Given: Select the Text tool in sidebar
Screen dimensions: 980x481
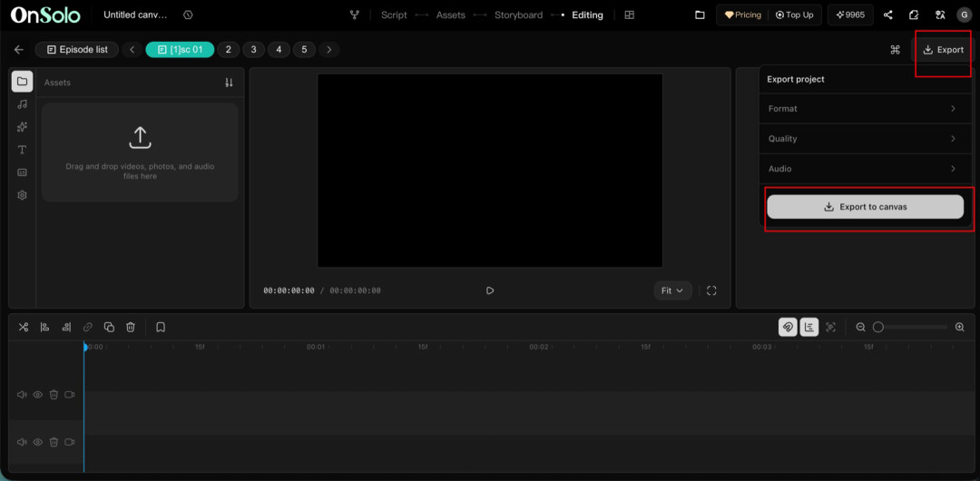Looking at the screenshot, I should pyautogui.click(x=22, y=150).
